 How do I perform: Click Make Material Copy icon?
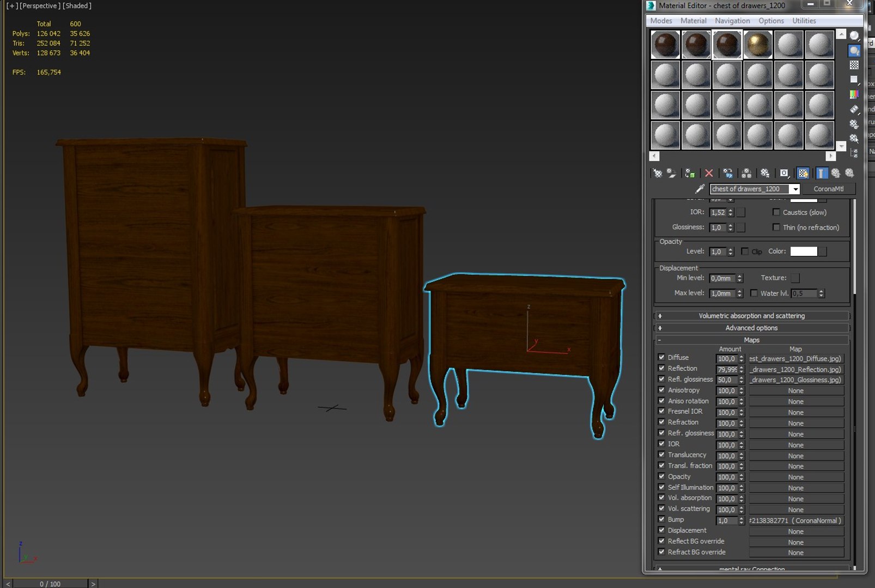tap(728, 173)
